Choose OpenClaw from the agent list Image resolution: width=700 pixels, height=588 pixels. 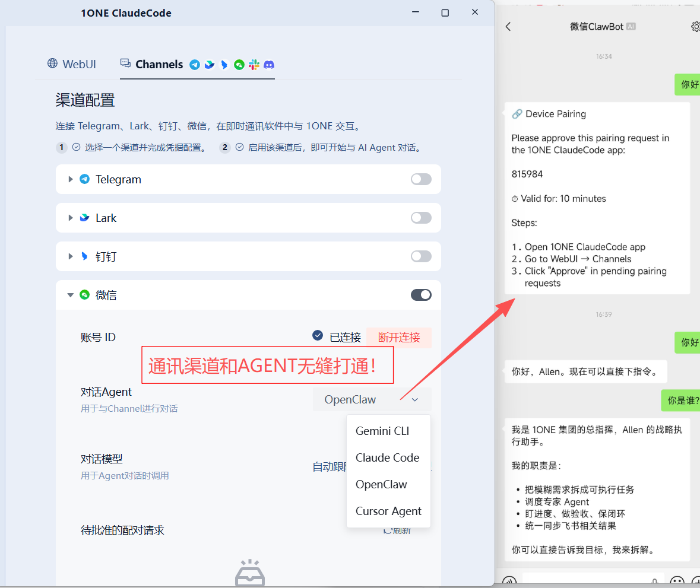click(388, 485)
